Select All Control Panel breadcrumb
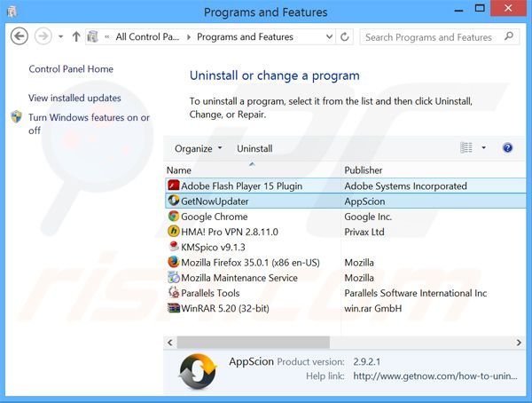 click(147, 36)
